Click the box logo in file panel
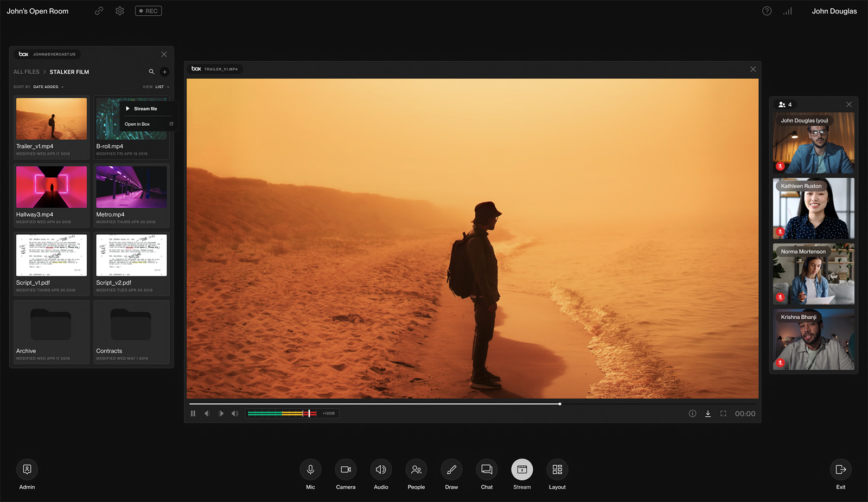 tap(23, 54)
